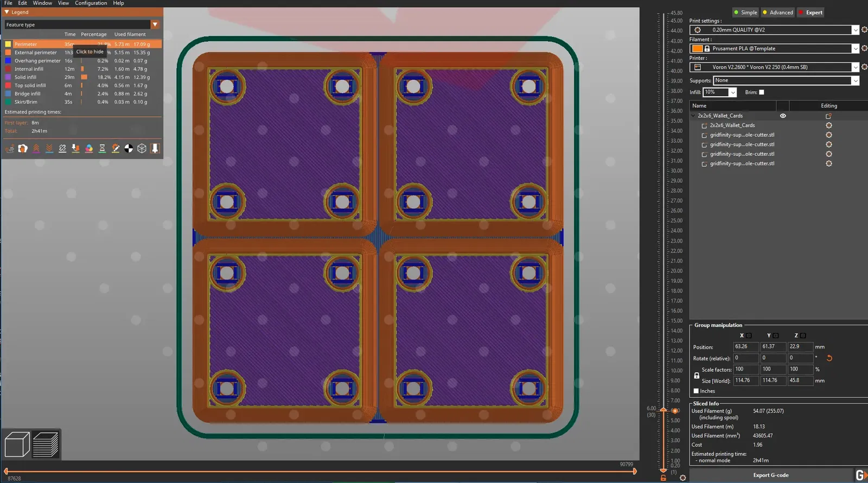Click editing icon on 2x2x6_Wallet_Cards parent row
Image resolution: width=868 pixels, height=483 pixels.
coord(828,116)
